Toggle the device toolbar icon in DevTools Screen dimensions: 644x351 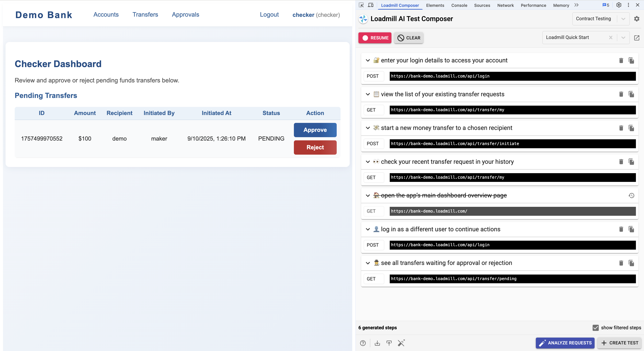click(x=371, y=5)
